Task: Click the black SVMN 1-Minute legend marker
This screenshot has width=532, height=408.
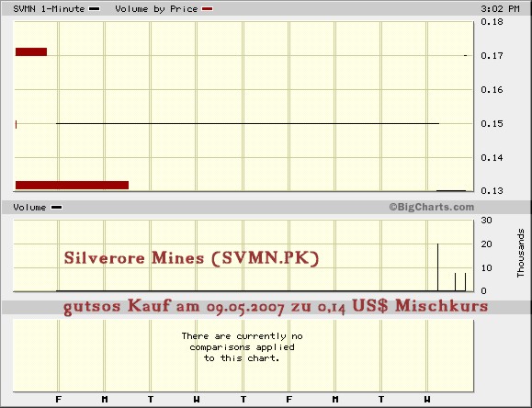Action: point(94,9)
